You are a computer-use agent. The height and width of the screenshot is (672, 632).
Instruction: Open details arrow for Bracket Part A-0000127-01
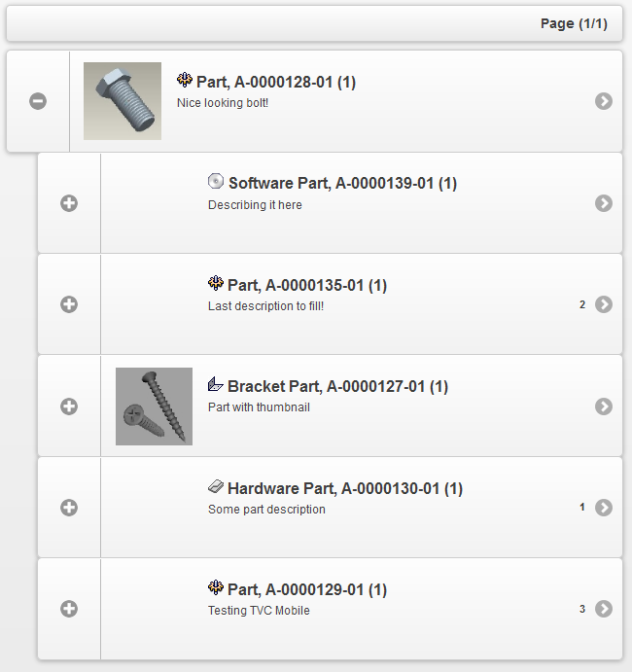[x=604, y=406]
